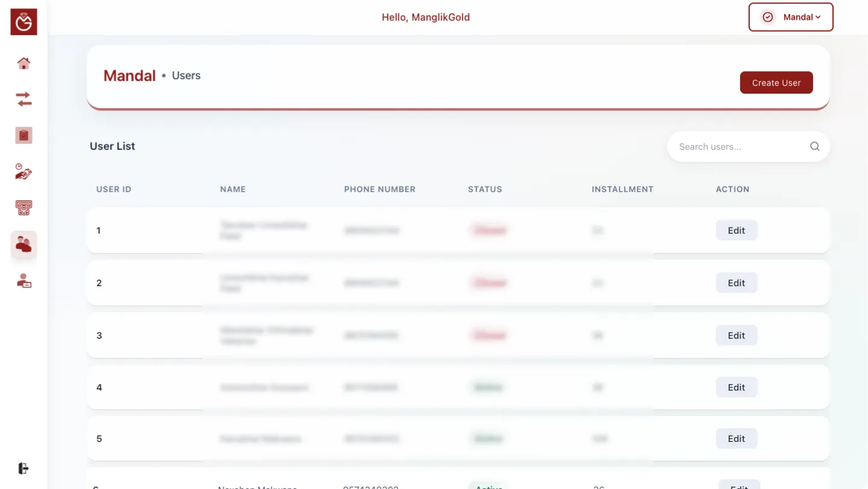Open the hand with cash installment icon
Image resolution: width=868 pixels, height=489 pixels.
point(24,172)
